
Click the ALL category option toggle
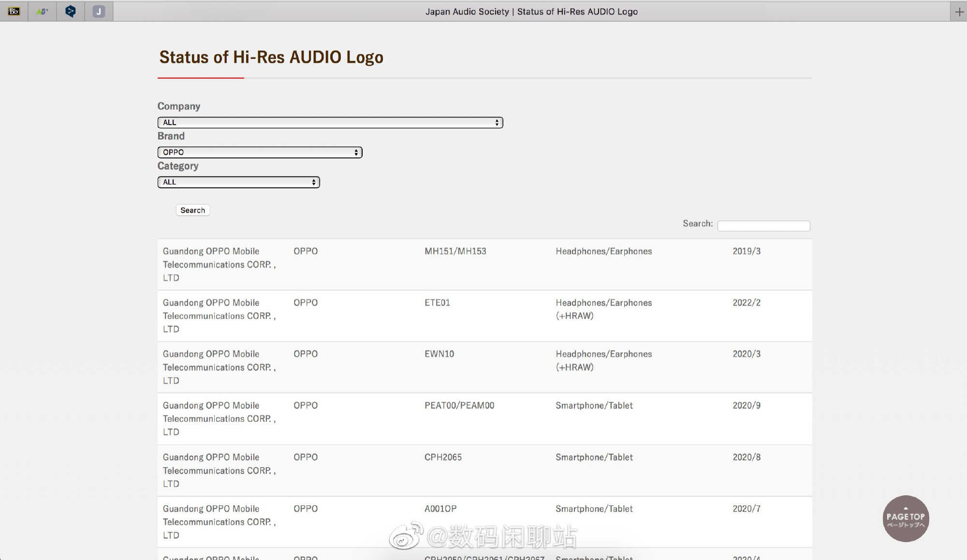238,181
